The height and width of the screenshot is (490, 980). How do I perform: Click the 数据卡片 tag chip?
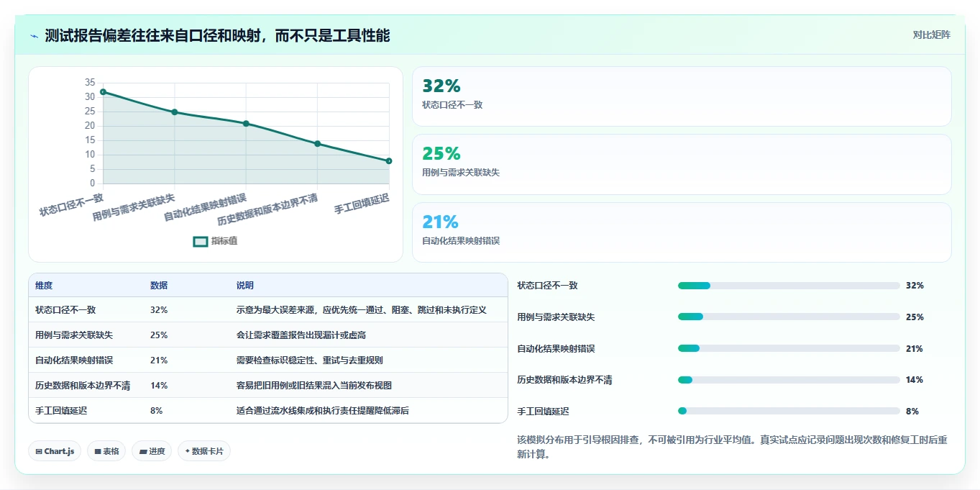[x=204, y=451]
